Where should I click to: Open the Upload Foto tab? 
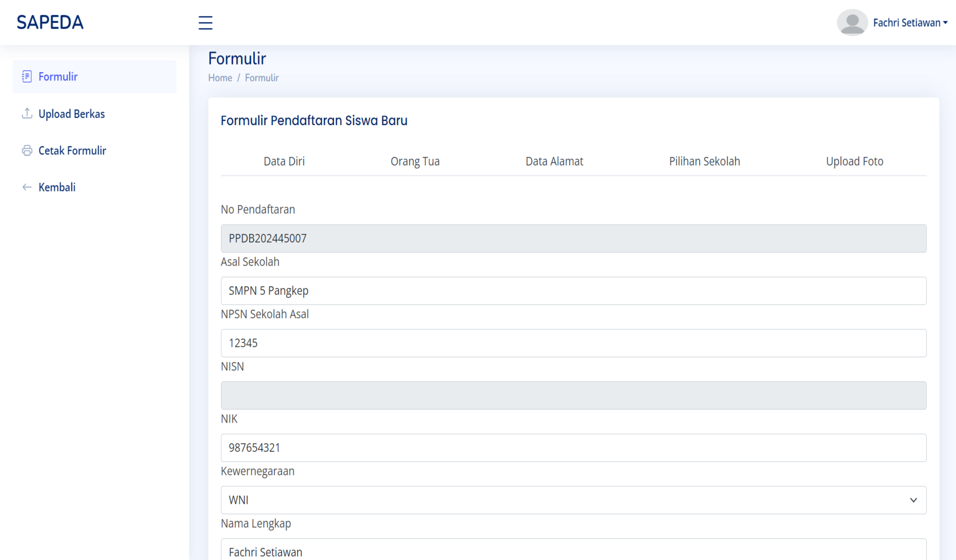(854, 162)
